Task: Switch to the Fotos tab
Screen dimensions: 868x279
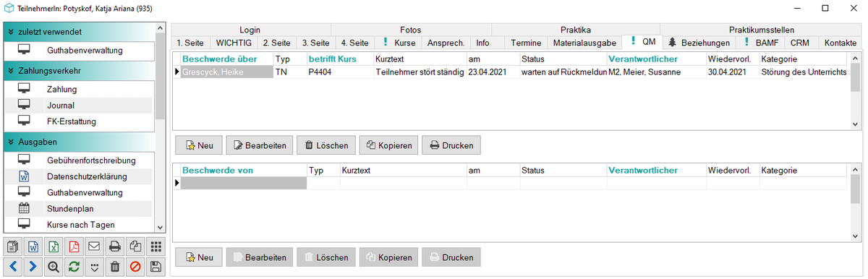Action: point(410,30)
